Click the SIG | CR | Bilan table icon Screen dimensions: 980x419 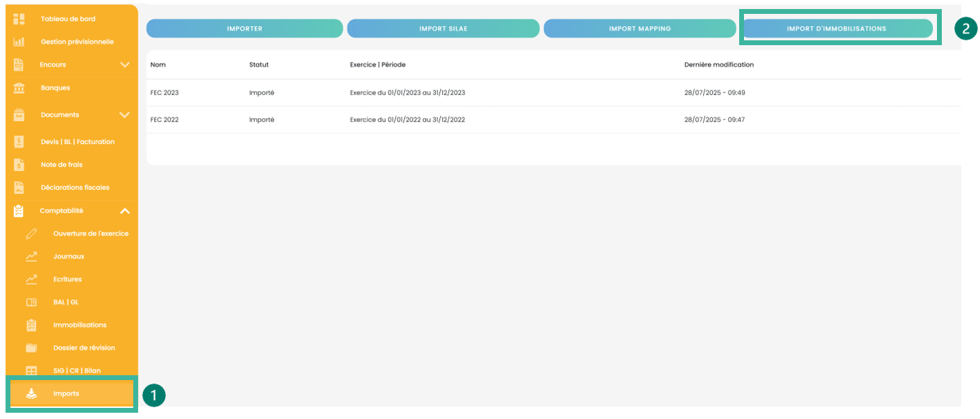(x=31, y=371)
